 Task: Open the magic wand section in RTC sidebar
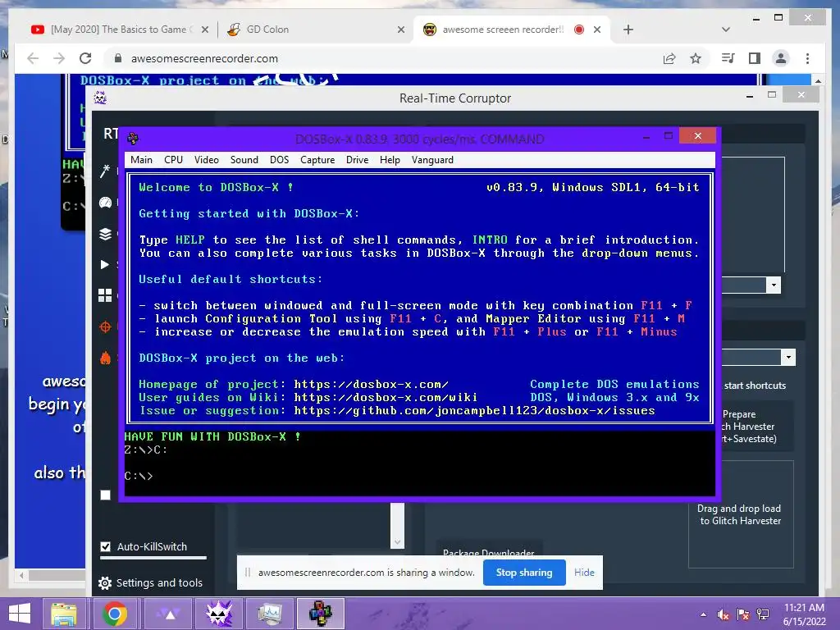click(105, 171)
